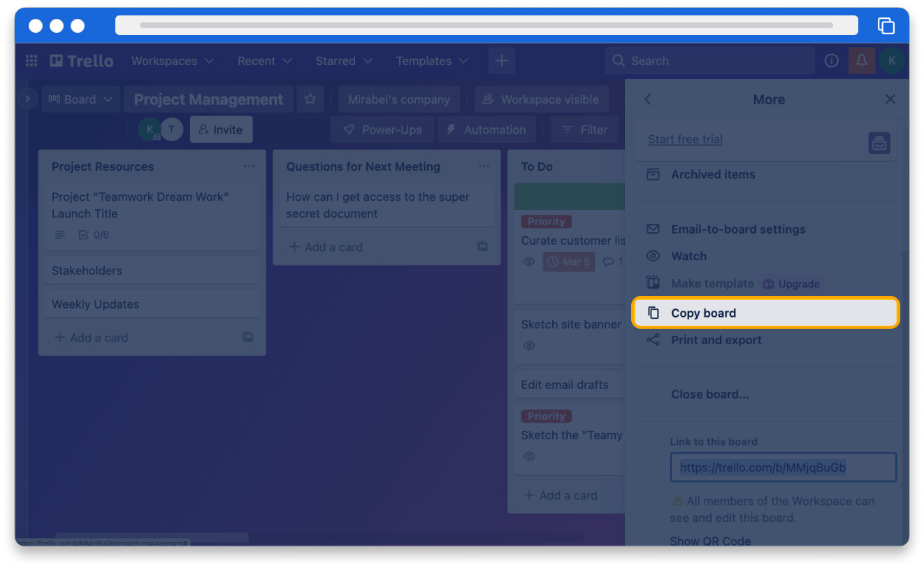The height and width of the screenshot is (568, 924).
Task: Click the briefcase icon beside Start free trial
Action: [879, 143]
